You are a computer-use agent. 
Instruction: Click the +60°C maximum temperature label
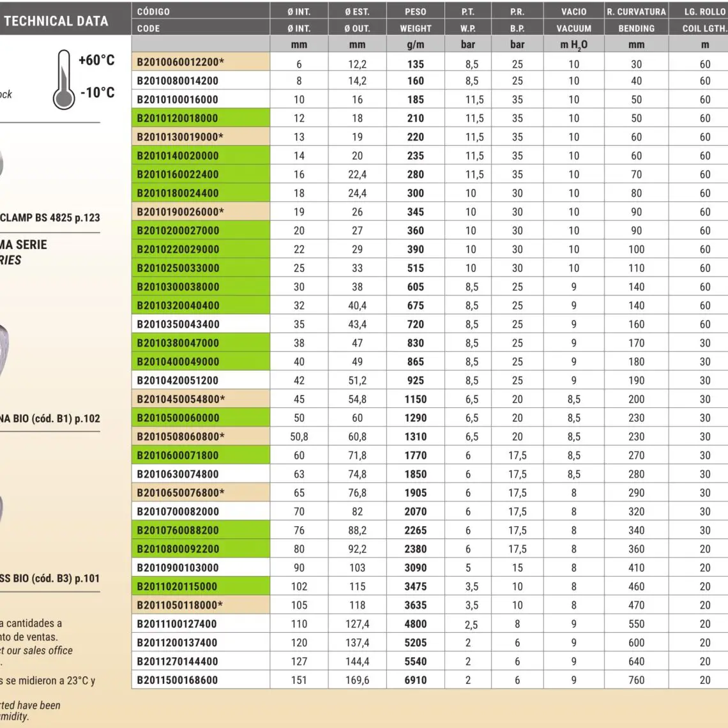(x=96, y=60)
